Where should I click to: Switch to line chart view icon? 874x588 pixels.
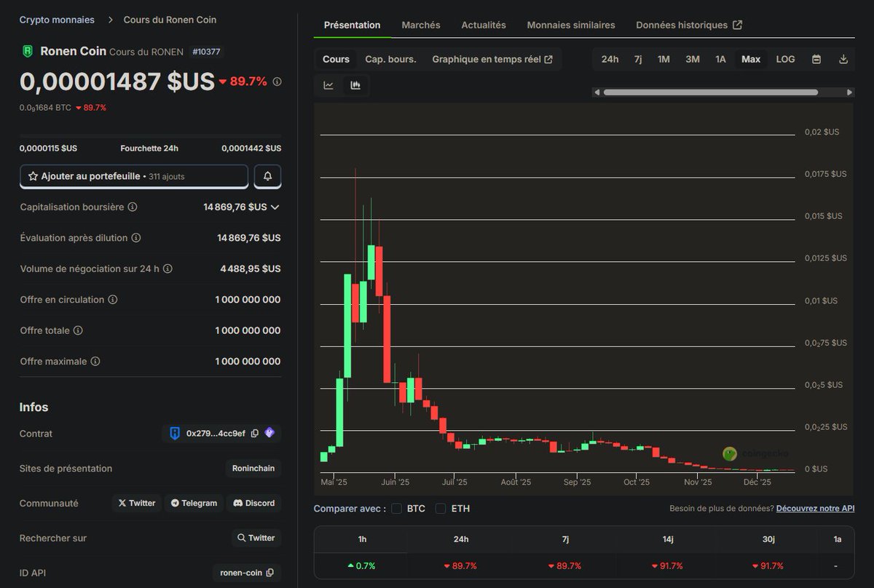[x=328, y=85]
